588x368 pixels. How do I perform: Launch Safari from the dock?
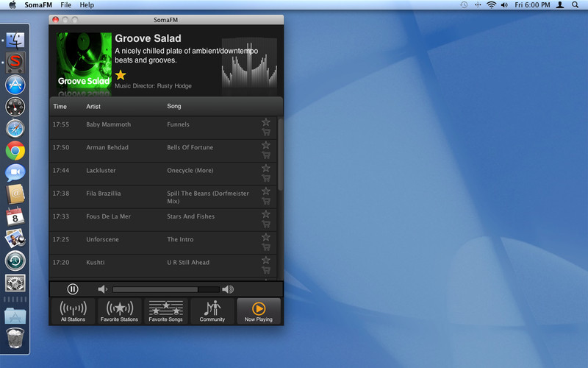click(15, 129)
